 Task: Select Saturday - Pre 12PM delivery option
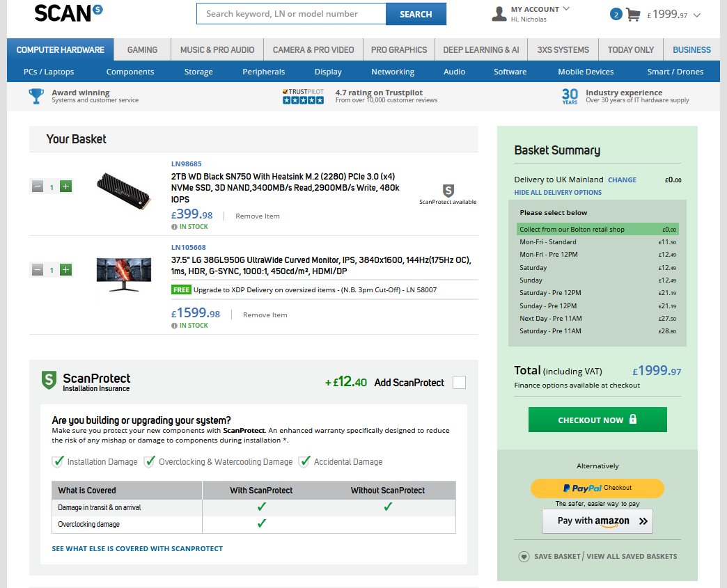click(x=597, y=293)
